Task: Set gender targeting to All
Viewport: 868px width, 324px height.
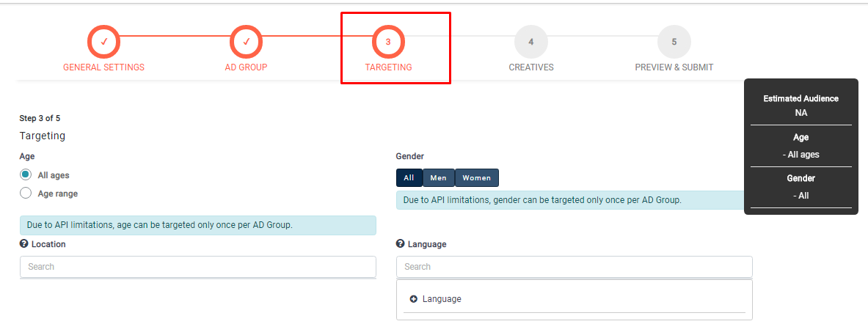Action: point(409,178)
